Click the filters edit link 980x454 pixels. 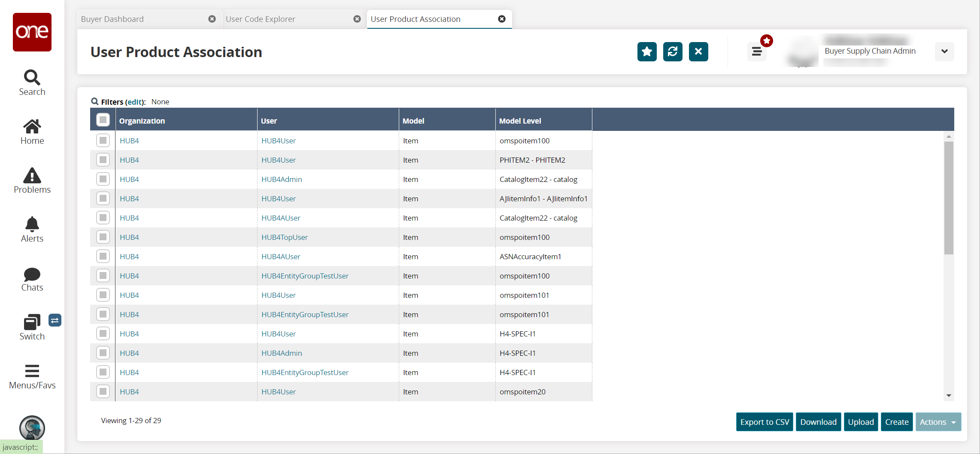[x=135, y=102]
